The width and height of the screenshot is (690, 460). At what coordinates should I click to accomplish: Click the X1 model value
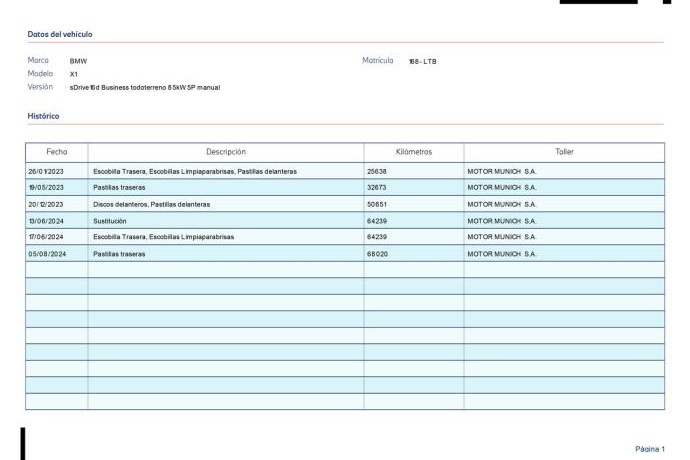click(x=74, y=74)
